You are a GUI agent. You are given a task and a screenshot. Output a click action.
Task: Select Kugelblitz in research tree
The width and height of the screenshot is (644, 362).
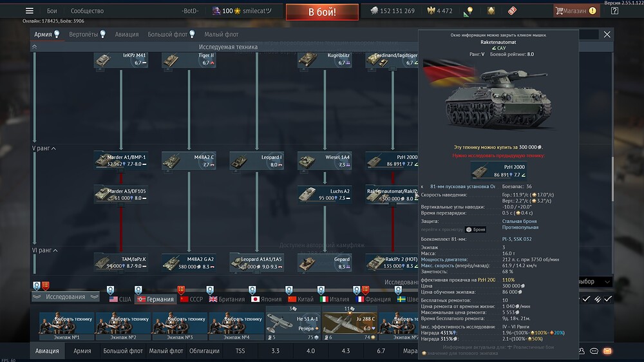pyautogui.click(x=325, y=59)
